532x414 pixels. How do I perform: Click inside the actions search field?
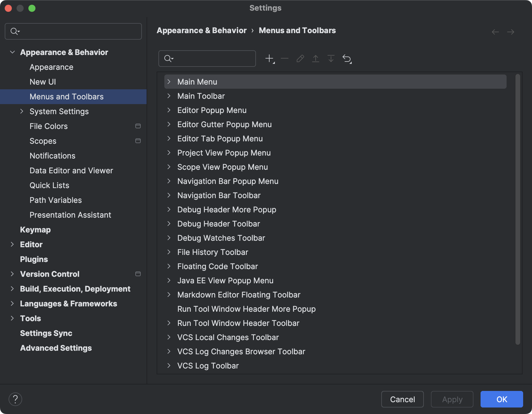coord(207,58)
